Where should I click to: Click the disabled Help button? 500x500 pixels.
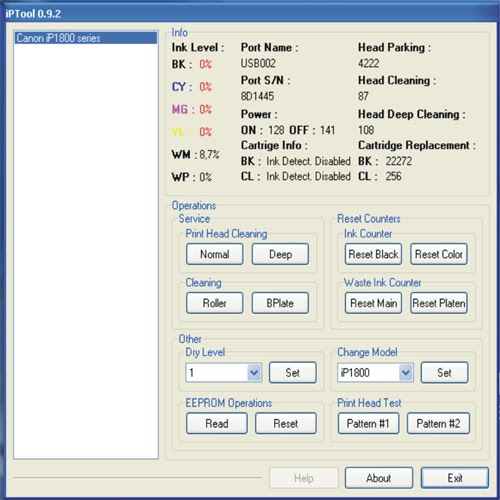tap(304, 478)
